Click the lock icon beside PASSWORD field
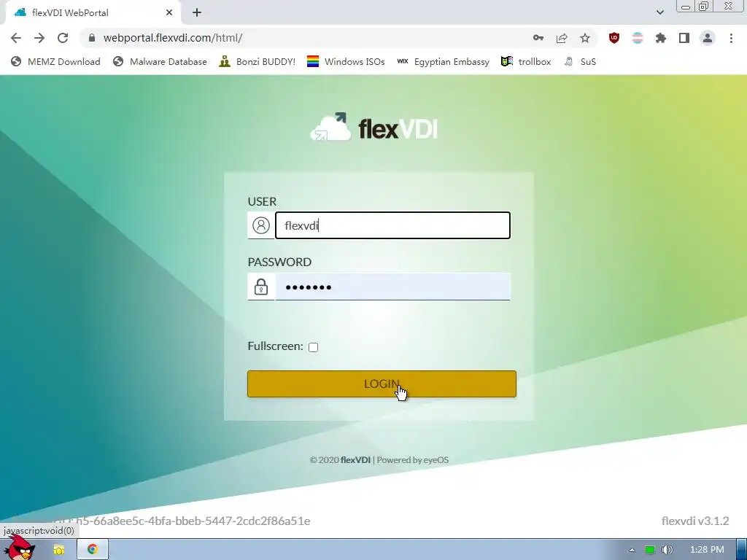The height and width of the screenshot is (560, 747). tap(261, 287)
